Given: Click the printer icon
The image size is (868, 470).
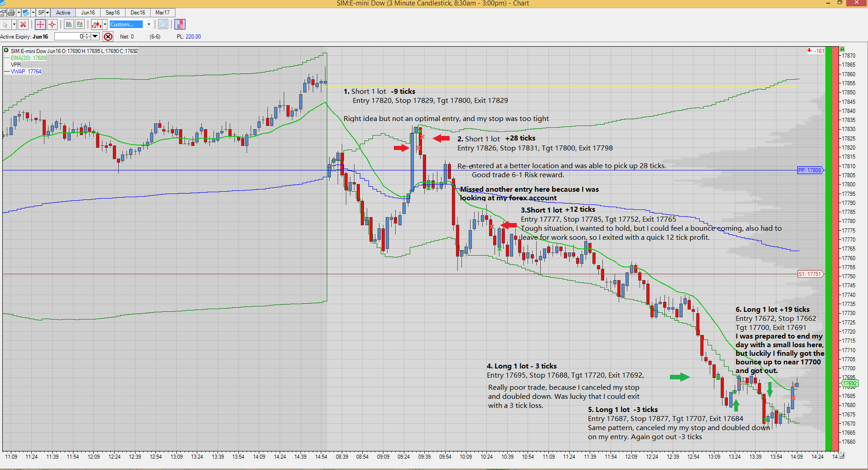Looking at the screenshot, I should pos(11,13).
